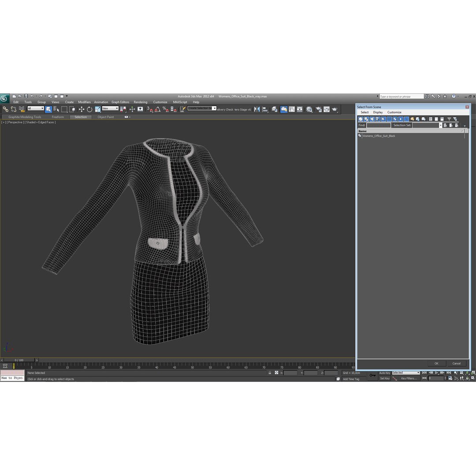Viewport: 476px width, 476px height.
Task: Click the keyword search field in title bar
Action: click(x=402, y=97)
